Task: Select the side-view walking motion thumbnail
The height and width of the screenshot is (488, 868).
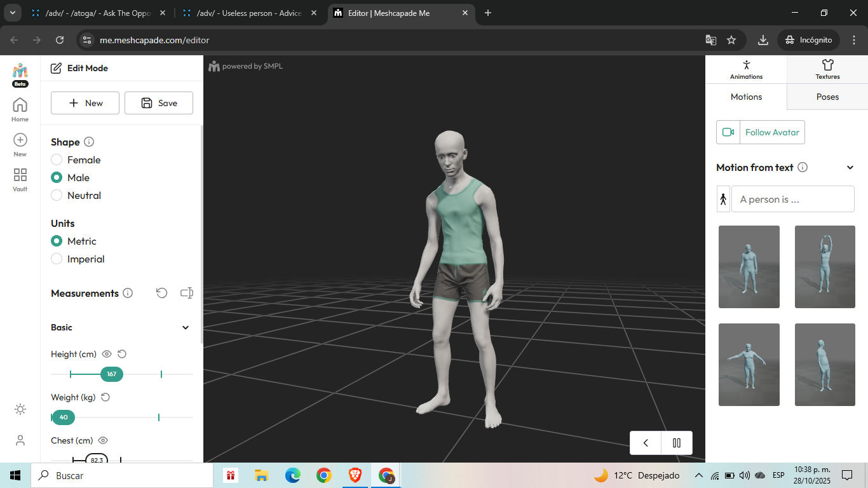Action: coord(825,365)
